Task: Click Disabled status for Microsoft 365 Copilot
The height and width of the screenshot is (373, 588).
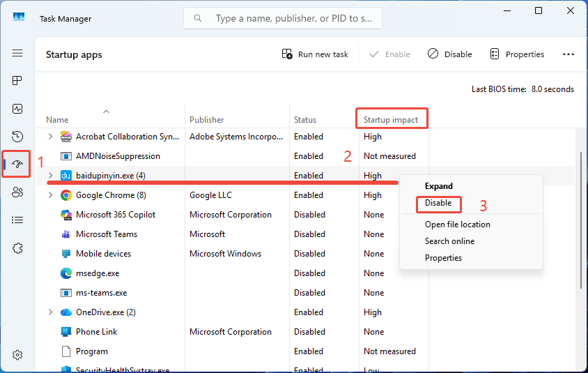Action: tap(309, 215)
